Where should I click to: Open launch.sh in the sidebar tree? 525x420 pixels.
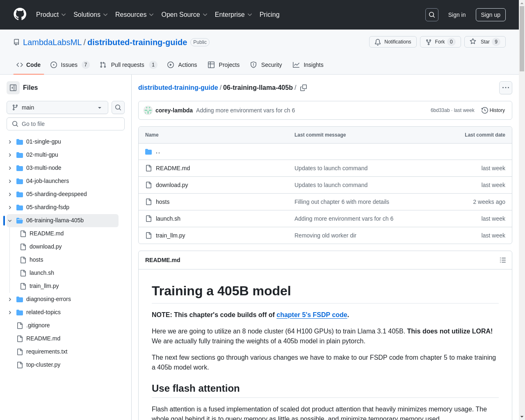pyautogui.click(x=42, y=273)
